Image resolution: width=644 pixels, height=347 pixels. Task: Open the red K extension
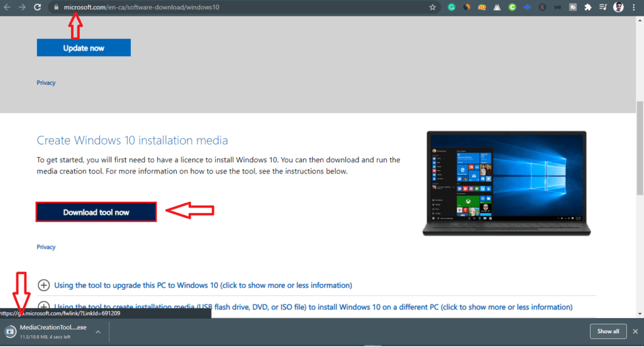tap(543, 7)
